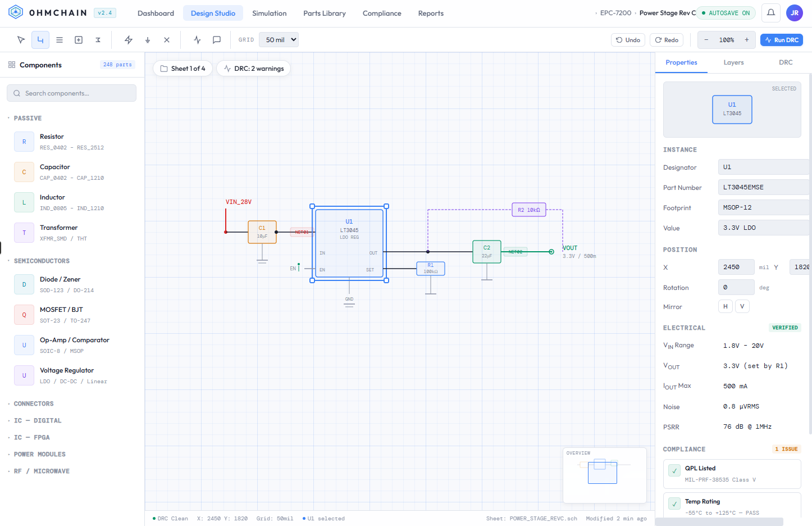Select the pointer selection tool
The width and height of the screenshot is (812, 526).
click(21, 40)
